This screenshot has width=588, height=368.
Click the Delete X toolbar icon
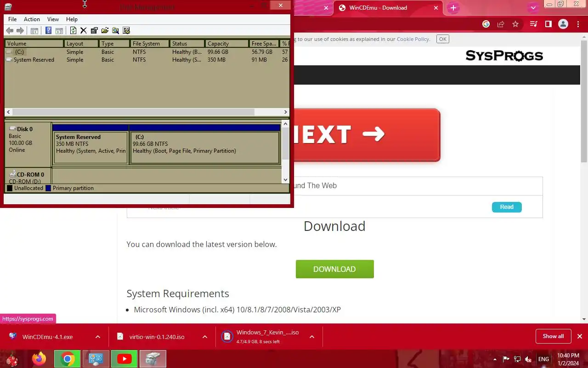(x=83, y=30)
